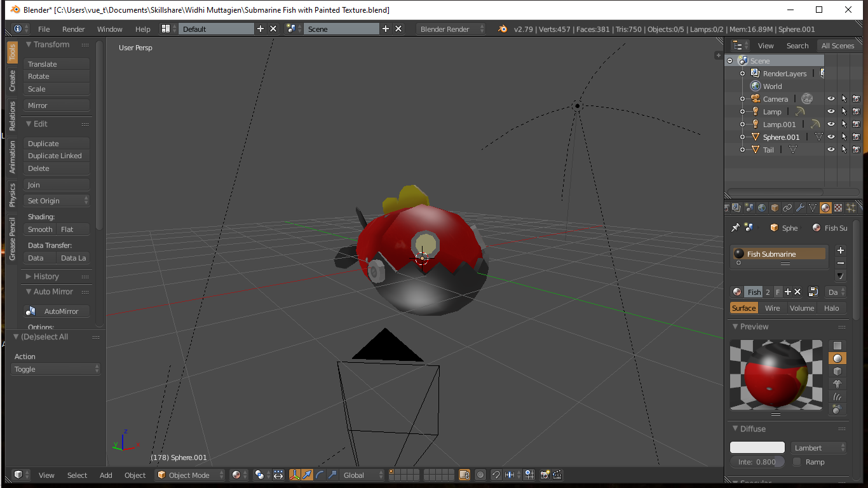Open the Set Origin dropdown
Viewport: 868px width, 488px height.
click(57, 201)
